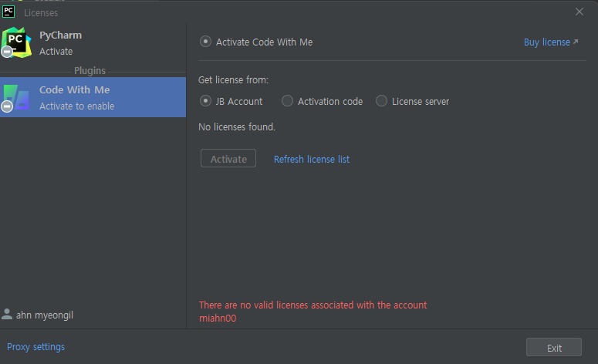Choose the Activation code radio option

287,101
